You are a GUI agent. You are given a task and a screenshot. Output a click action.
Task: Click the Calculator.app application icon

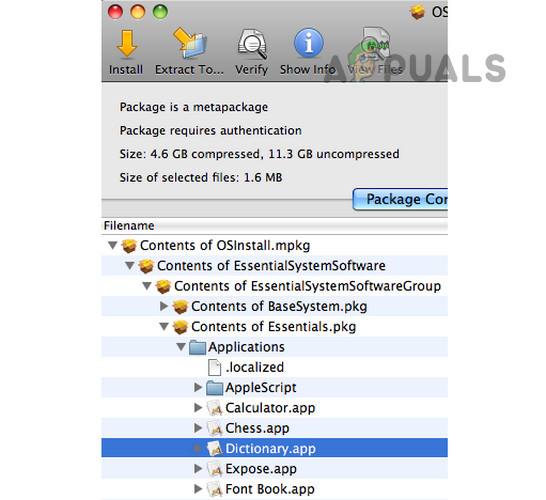tap(214, 408)
